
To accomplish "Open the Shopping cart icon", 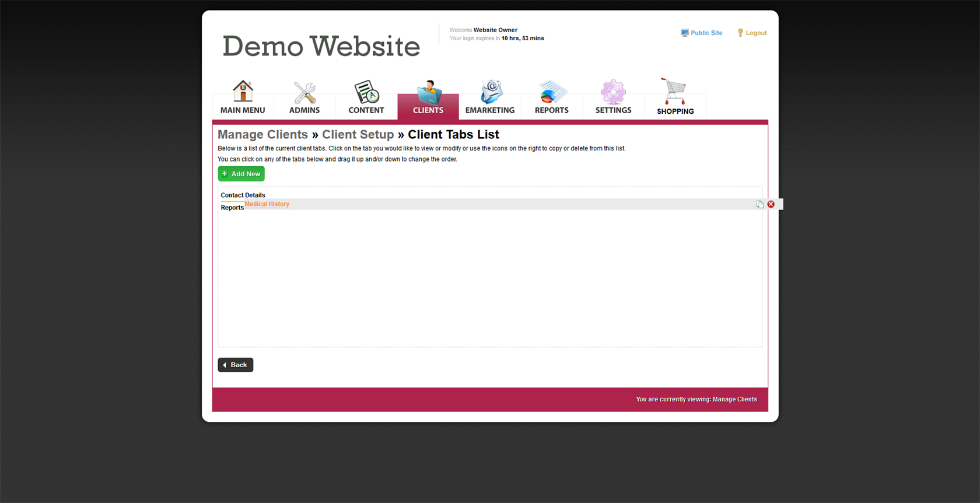I will click(674, 92).
